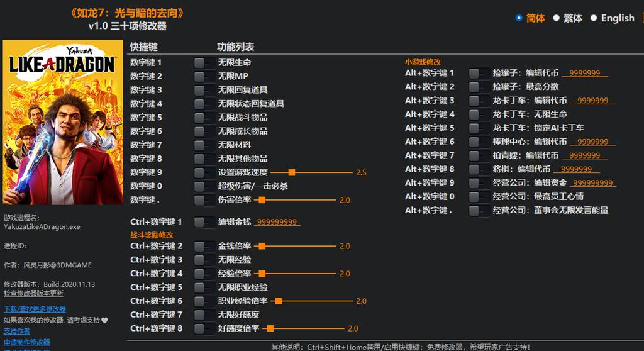Image resolution: width=644 pixels, height=351 pixels.
Task: Toggle 经营公司：编辑资金 switch
Action: coord(479,183)
